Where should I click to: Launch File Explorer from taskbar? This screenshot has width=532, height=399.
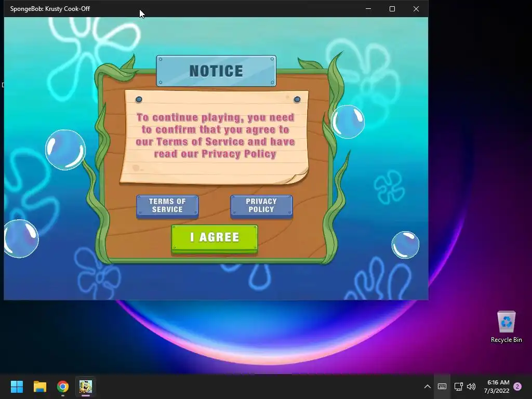pyautogui.click(x=40, y=387)
